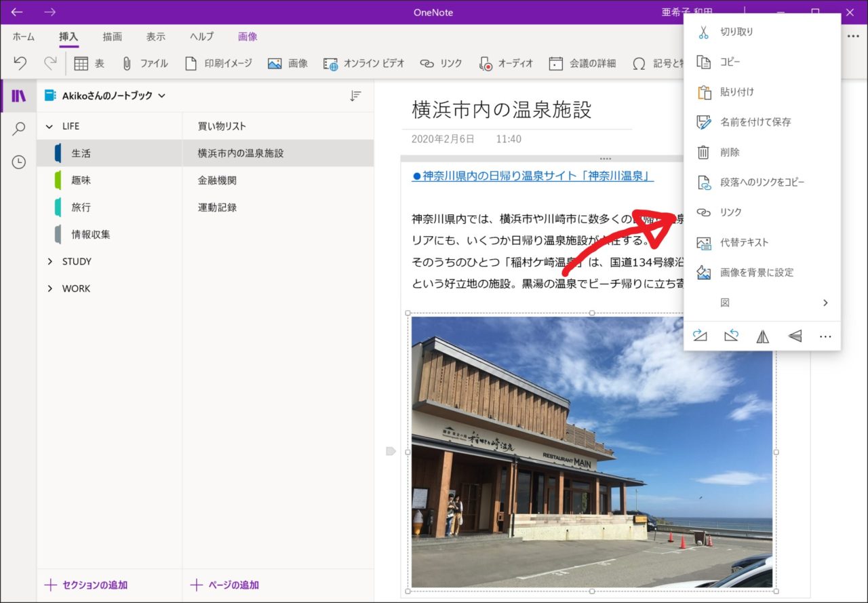
Task: Click the Undo arrow icon
Action: point(20,63)
